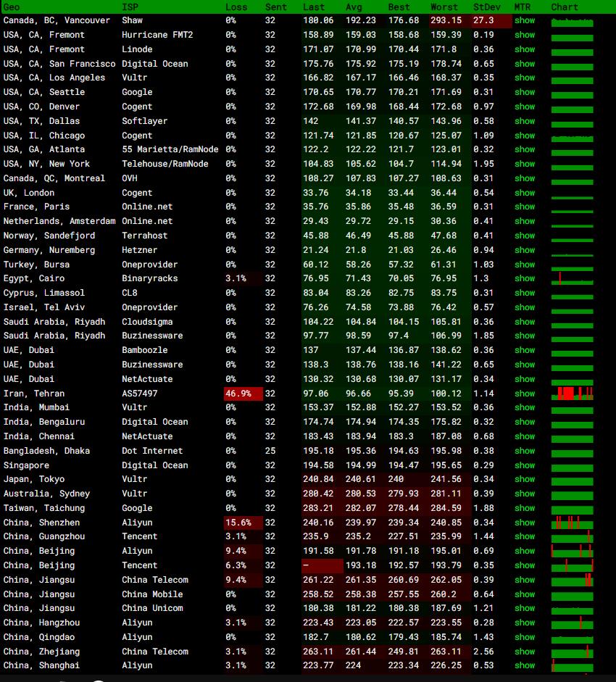Show MTR for Amsterdam Online.net row
The width and height of the screenshot is (616, 682).
525,221
